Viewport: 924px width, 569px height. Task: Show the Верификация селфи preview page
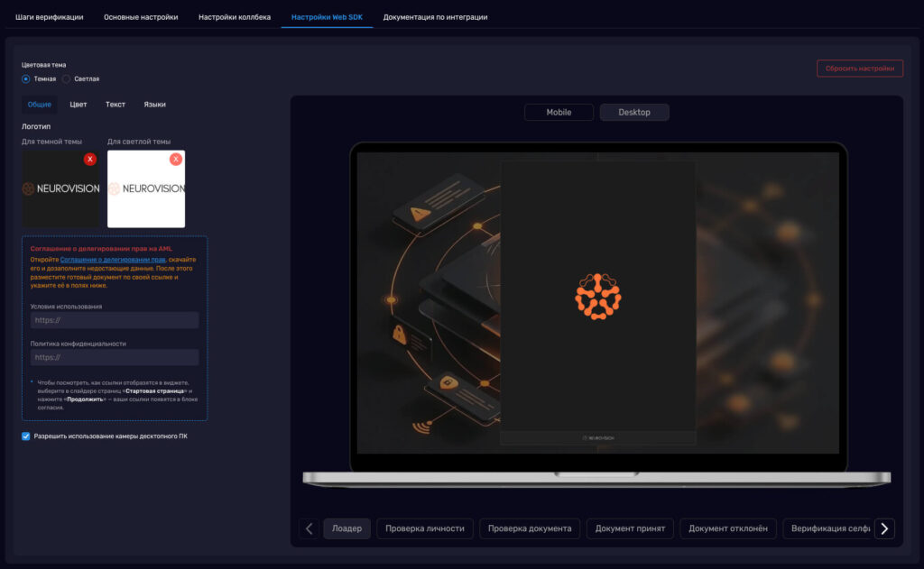click(828, 528)
